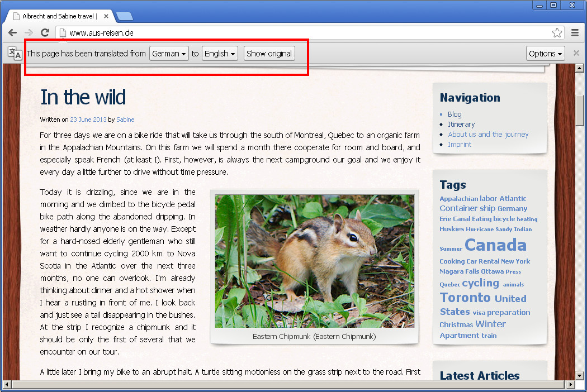This screenshot has height=392, width=587.
Task: Expand the German source language dropdown
Action: (x=169, y=54)
